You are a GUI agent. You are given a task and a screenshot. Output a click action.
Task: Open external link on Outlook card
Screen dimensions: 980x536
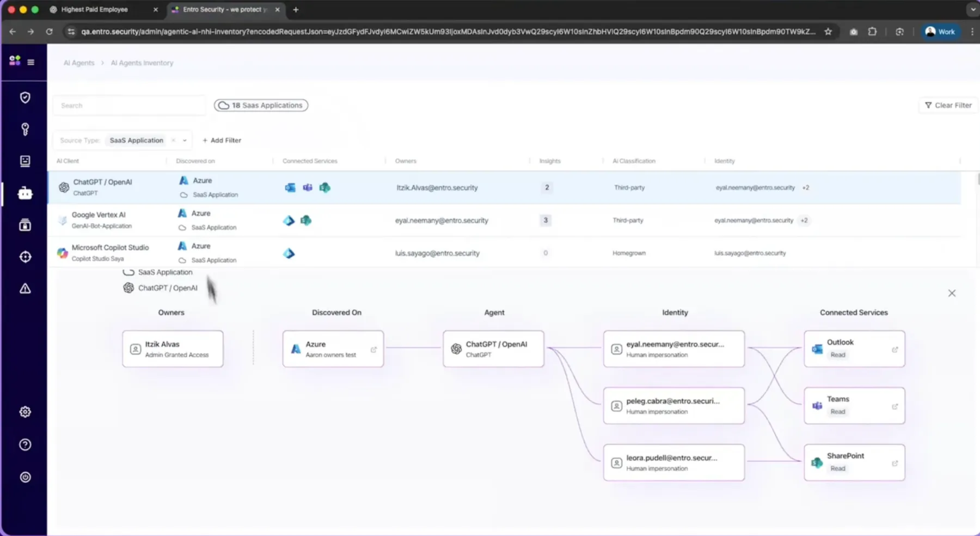pos(895,350)
